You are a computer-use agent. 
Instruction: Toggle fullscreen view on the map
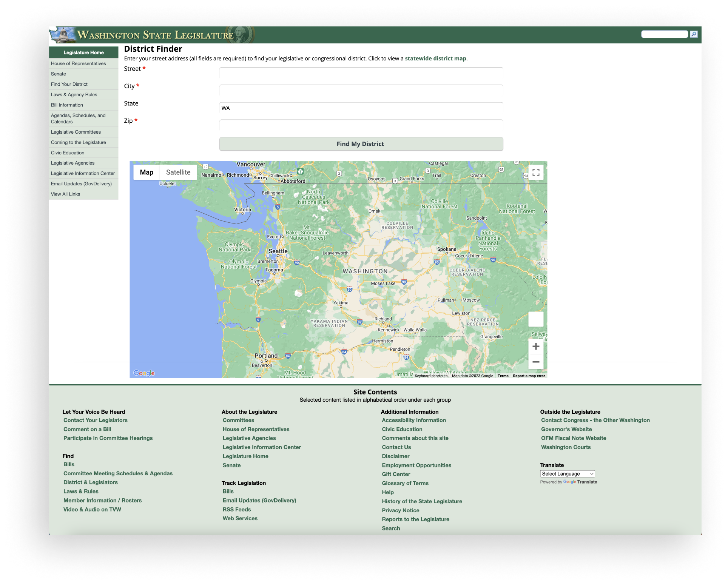(x=535, y=173)
